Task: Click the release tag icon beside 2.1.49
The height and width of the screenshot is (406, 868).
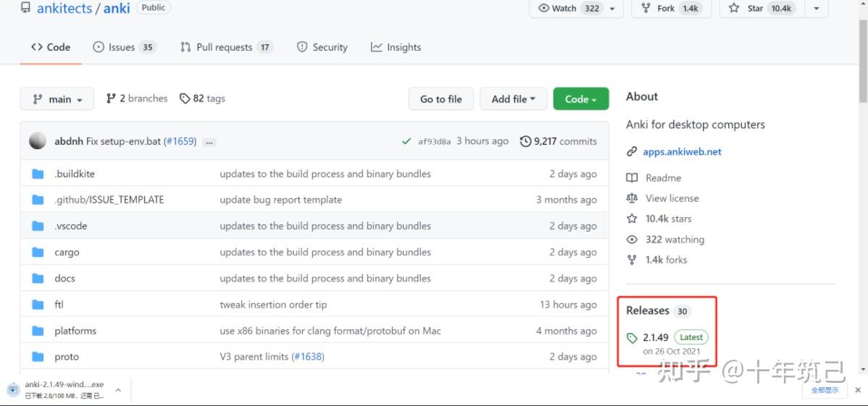Action: click(632, 338)
